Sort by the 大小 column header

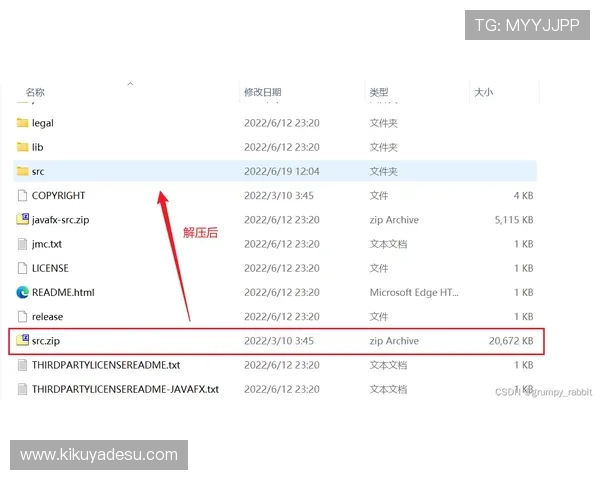pyautogui.click(x=484, y=92)
